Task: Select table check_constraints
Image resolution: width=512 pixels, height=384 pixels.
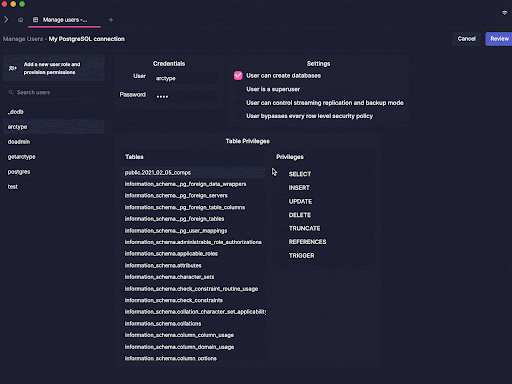Action: [194, 300]
